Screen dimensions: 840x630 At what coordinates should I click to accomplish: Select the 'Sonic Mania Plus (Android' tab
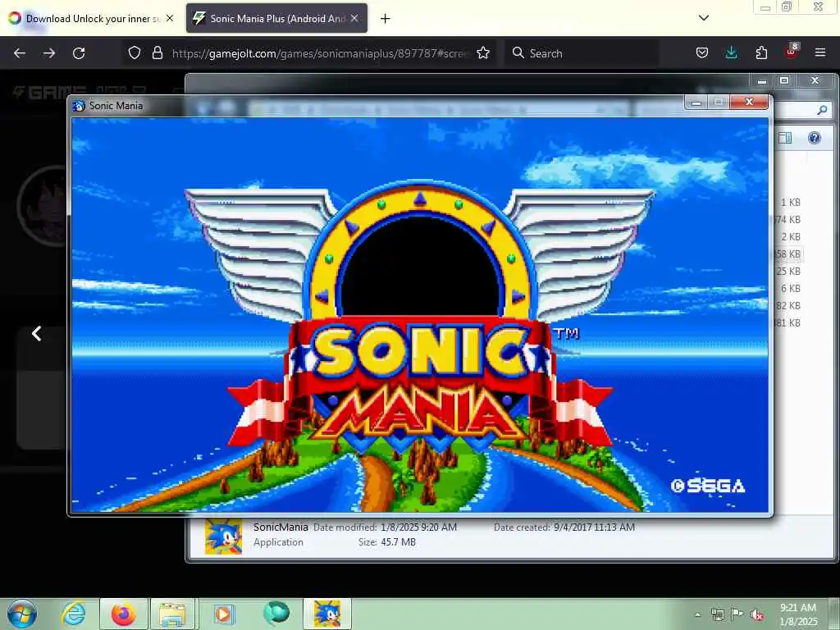pos(276,18)
